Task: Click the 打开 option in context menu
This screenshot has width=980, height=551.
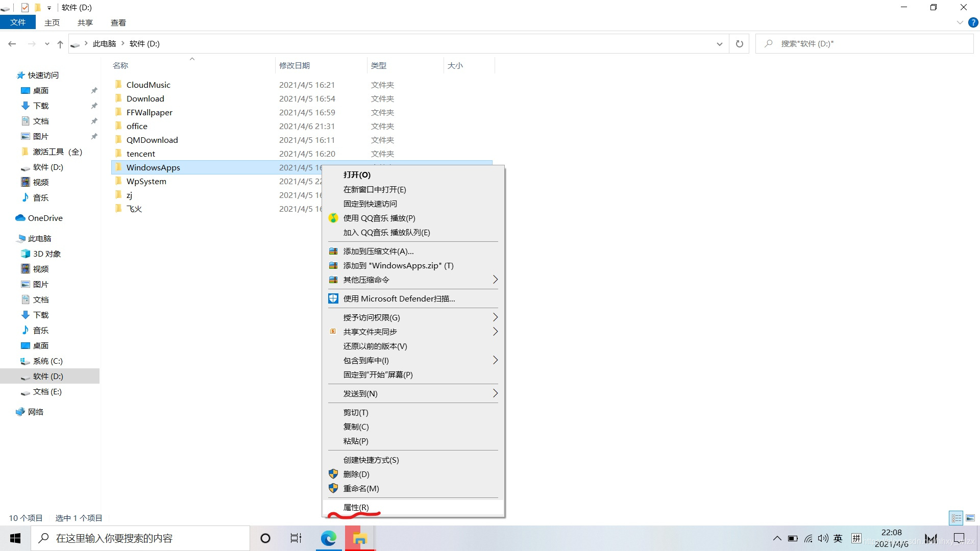Action: click(357, 175)
